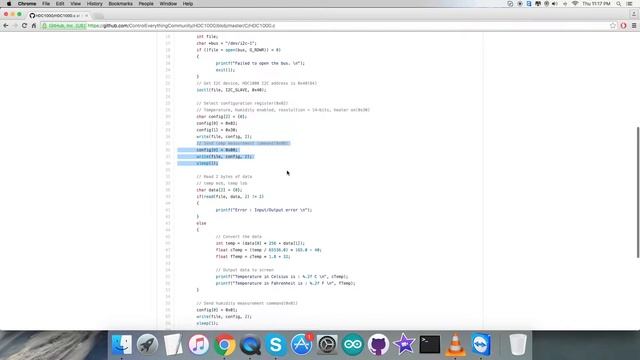Open the Edit menu

click(x=60, y=4)
